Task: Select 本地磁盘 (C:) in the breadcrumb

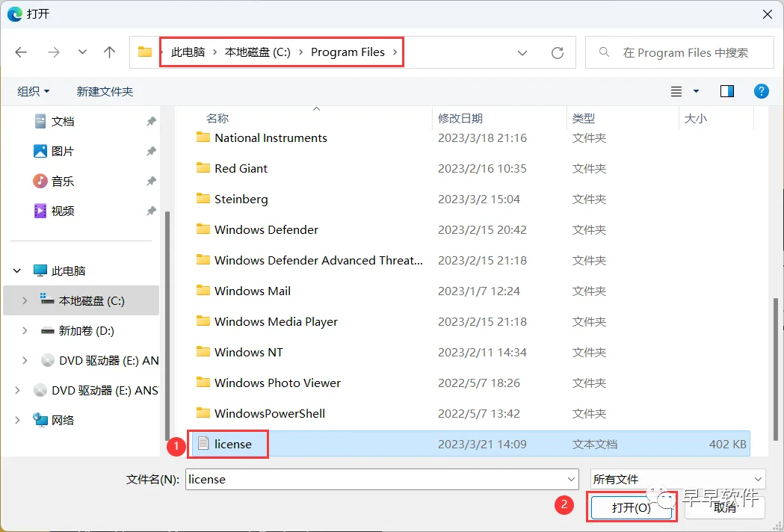Action: click(x=258, y=52)
